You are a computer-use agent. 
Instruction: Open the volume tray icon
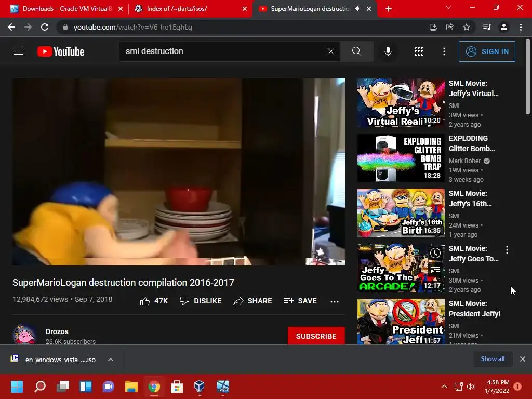tap(471, 387)
